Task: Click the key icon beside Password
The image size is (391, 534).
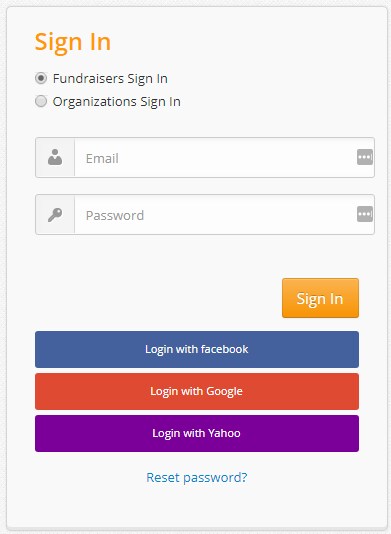Action: click(x=55, y=215)
